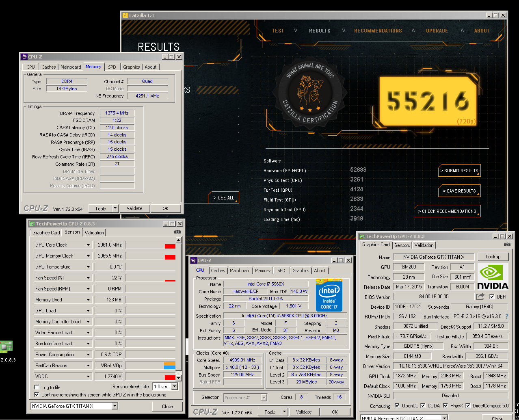Click the Tools button in CPU-Z CPU window
The height and width of the screenshot is (420, 519).
(270, 412)
